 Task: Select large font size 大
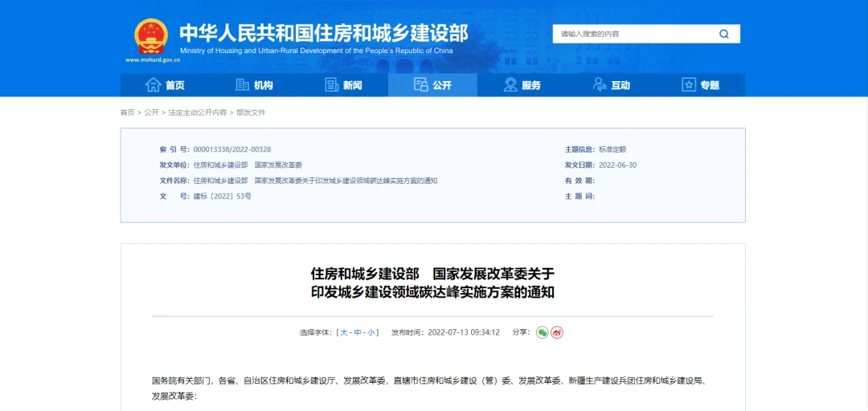click(343, 332)
